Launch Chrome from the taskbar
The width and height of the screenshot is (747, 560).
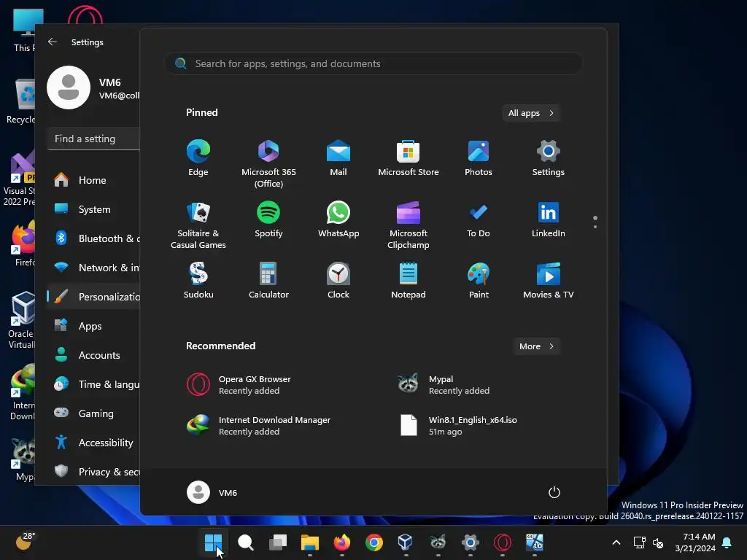[x=374, y=542]
